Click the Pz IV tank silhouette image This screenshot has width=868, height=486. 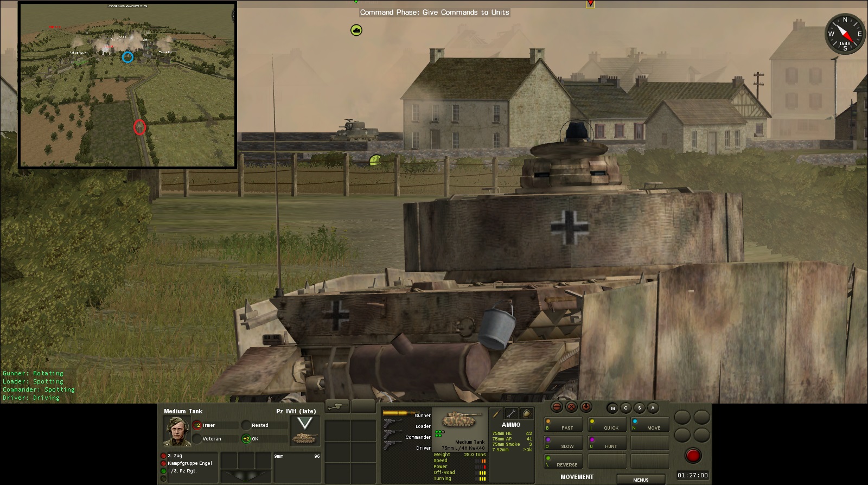(462, 420)
